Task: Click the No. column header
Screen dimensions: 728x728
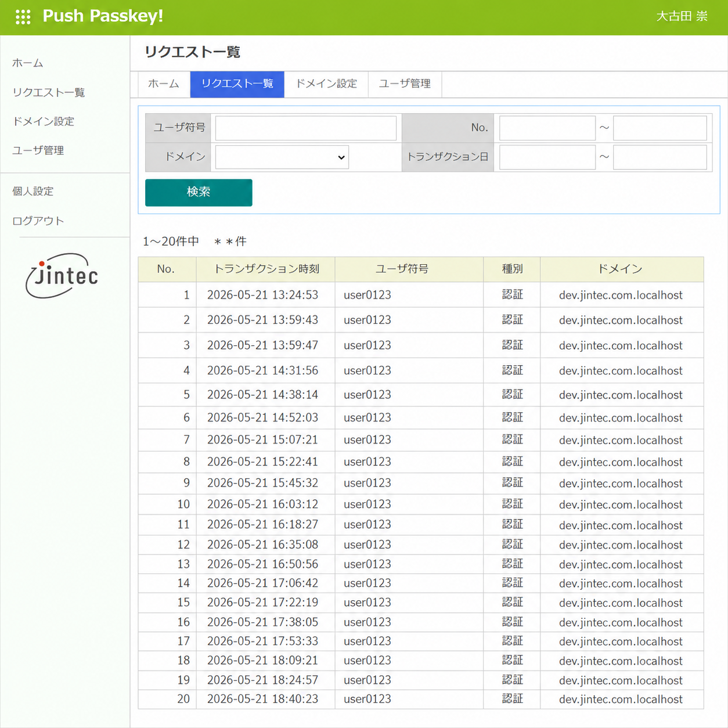Action: point(167,269)
